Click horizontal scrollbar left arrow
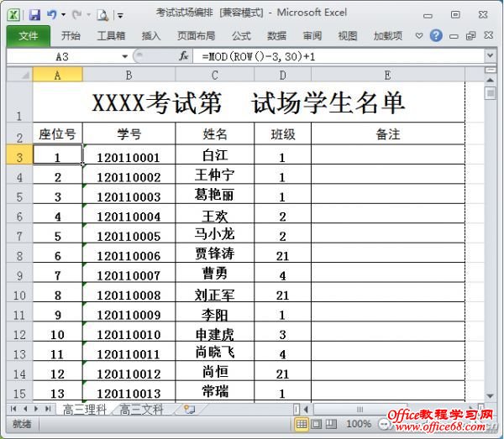Image resolution: width=504 pixels, height=439 pixels. click(x=306, y=409)
